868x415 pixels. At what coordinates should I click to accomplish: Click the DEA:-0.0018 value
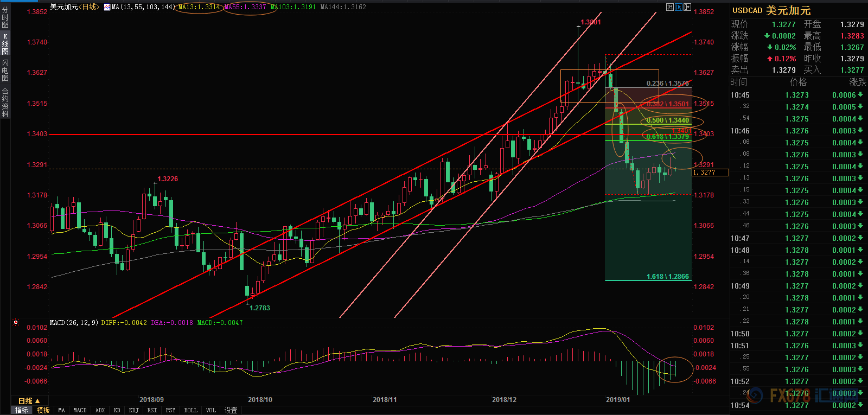(x=172, y=323)
